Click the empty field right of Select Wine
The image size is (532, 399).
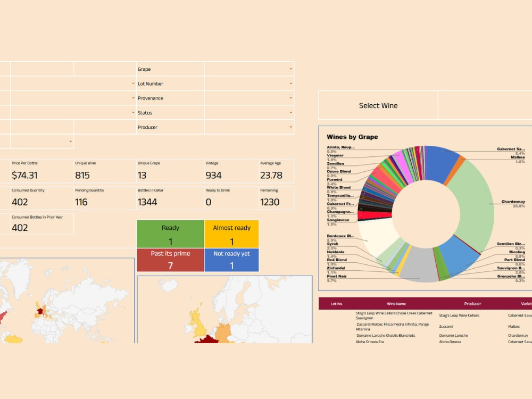pos(485,105)
